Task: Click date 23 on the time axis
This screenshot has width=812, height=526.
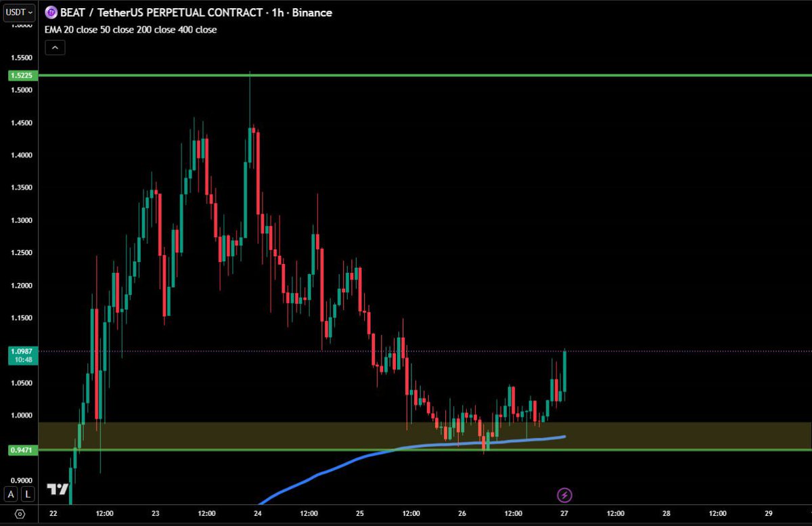Action: pyautogui.click(x=156, y=514)
